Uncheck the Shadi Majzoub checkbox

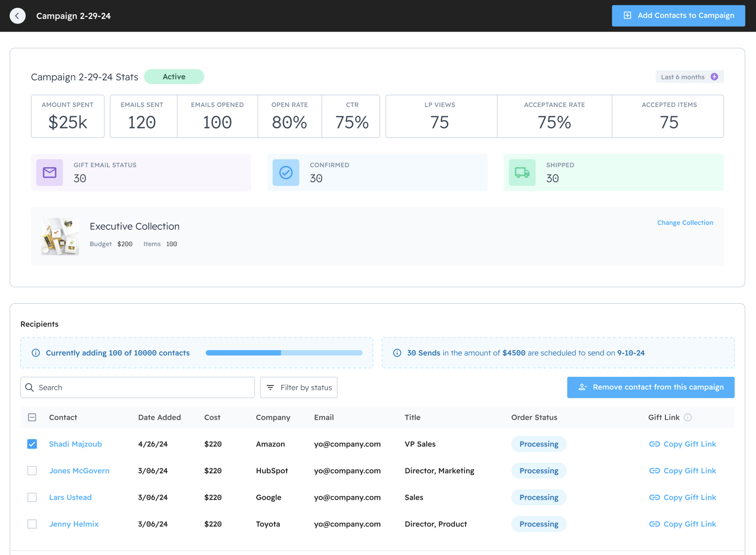[32, 444]
